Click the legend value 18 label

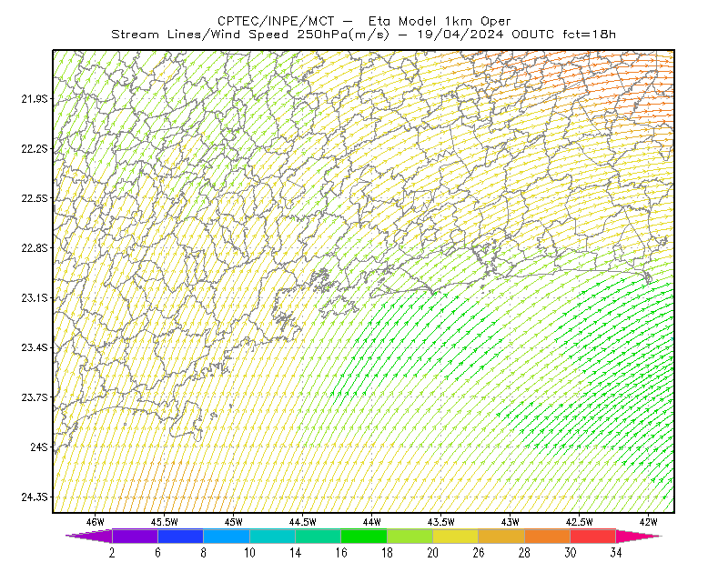[x=387, y=553]
